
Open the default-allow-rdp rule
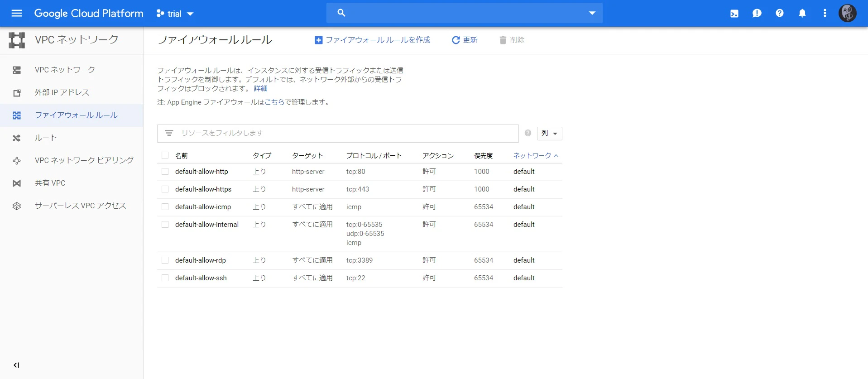pyautogui.click(x=201, y=260)
